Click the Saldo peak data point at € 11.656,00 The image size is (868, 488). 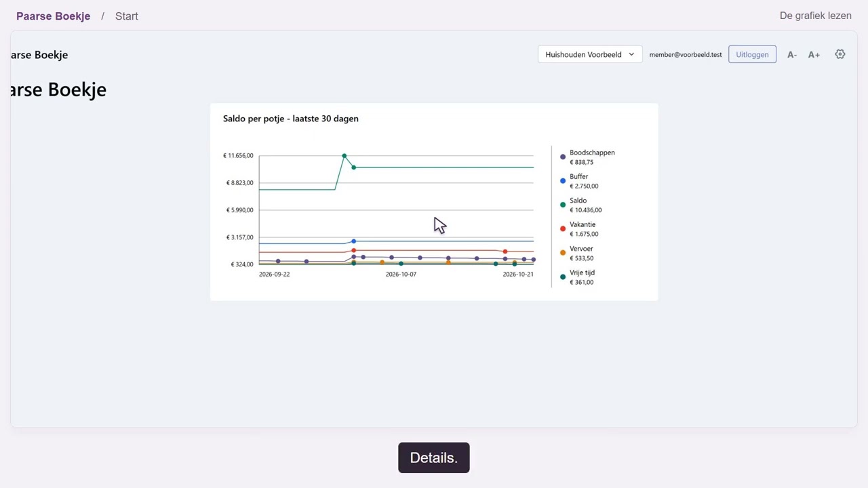(x=344, y=156)
